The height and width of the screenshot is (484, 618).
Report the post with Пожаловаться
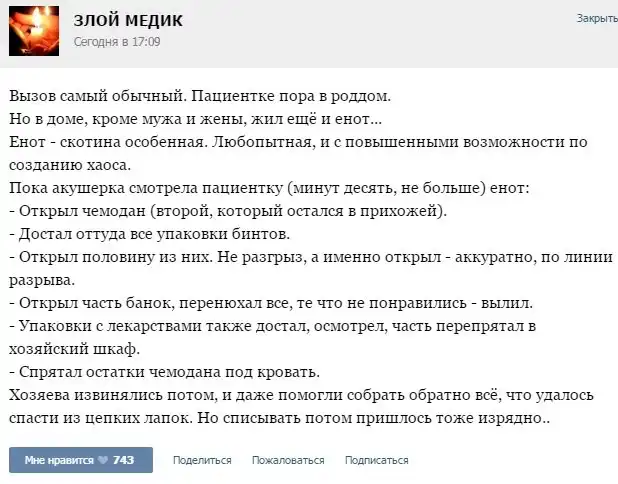[288, 460]
